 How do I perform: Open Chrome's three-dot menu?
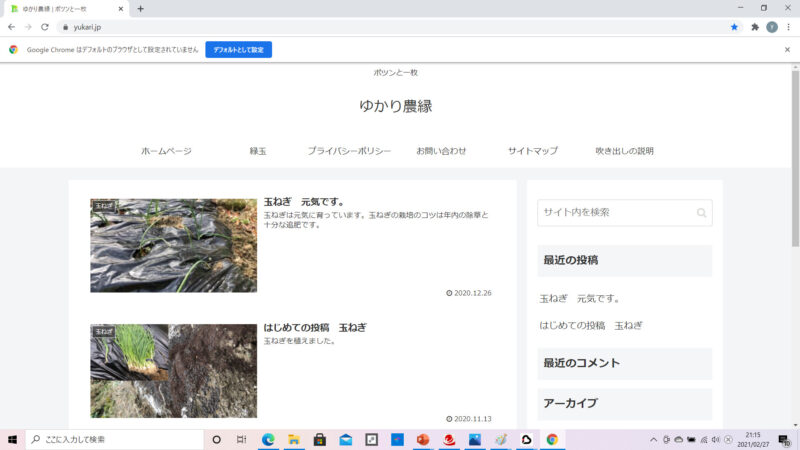click(x=788, y=27)
